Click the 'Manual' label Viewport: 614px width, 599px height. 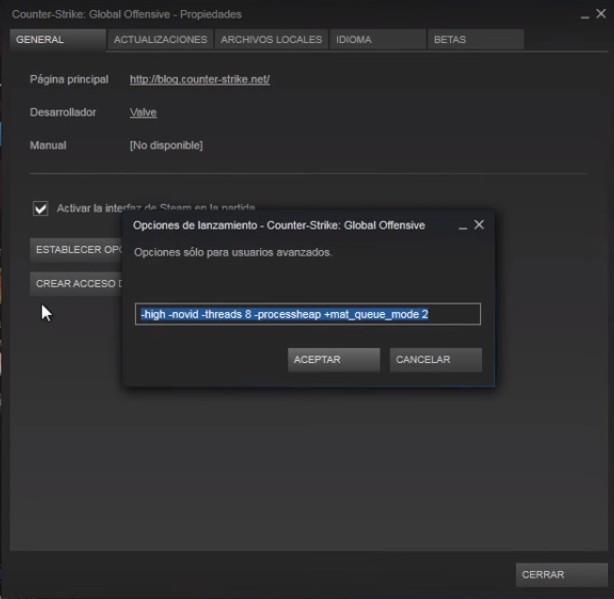tap(48, 145)
